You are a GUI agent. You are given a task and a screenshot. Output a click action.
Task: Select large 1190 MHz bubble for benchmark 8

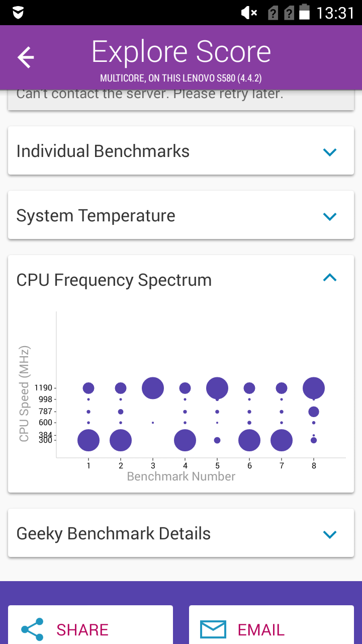(x=314, y=388)
